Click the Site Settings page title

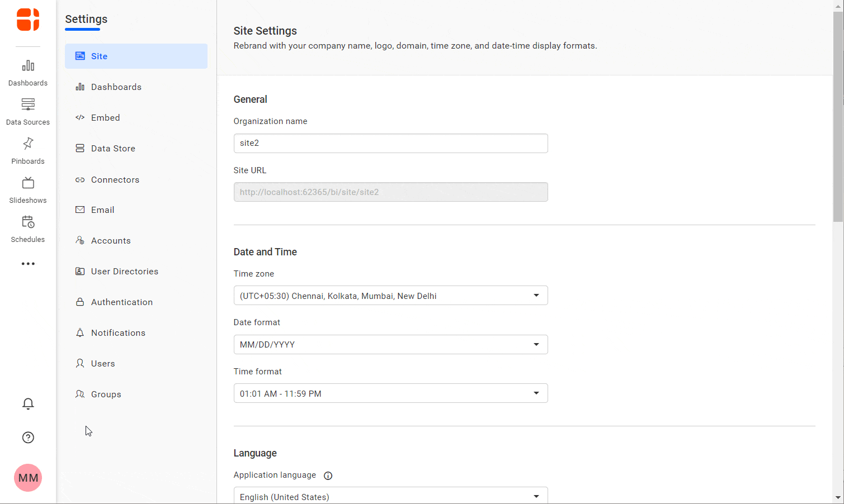click(265, 31)
